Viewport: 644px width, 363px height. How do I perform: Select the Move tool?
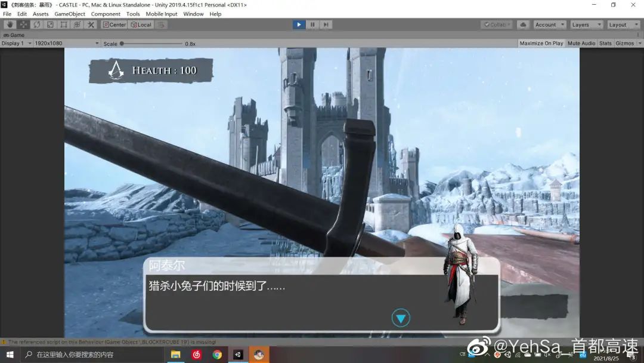tap(23, 24)
